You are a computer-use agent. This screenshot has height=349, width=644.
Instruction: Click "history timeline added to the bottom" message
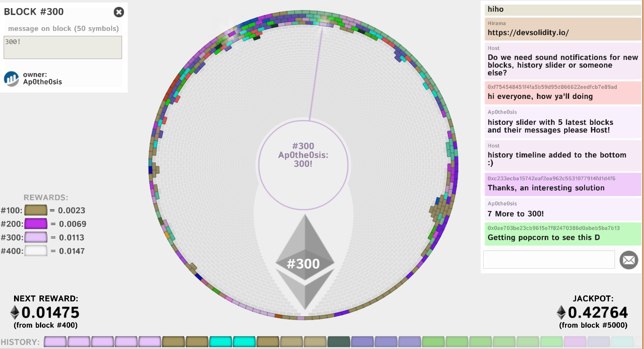point(557,159)
